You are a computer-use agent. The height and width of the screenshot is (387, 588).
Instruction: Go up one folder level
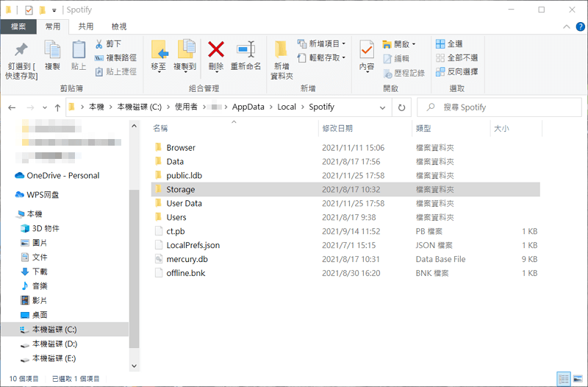pyautogui.click(x=57, y=107)
